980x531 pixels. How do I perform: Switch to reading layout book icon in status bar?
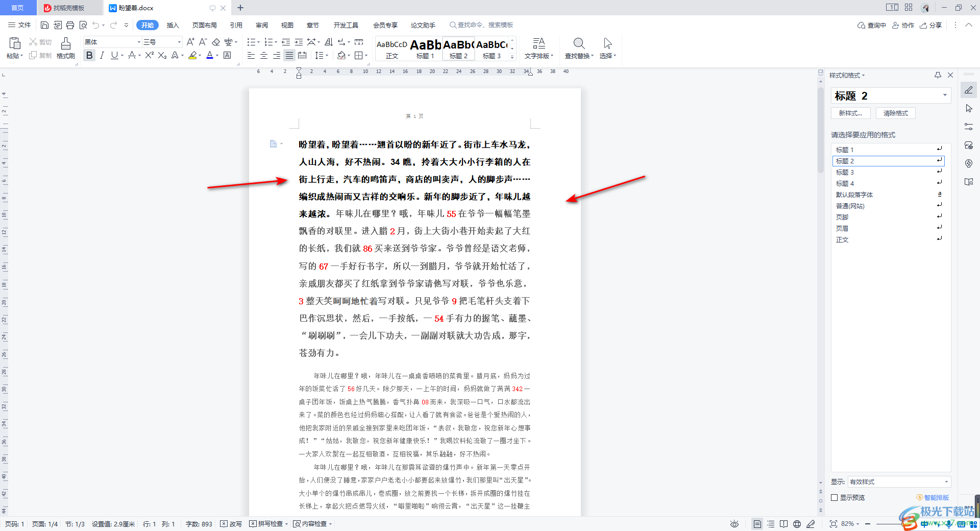pyautogui.click(x=784, y=524)
